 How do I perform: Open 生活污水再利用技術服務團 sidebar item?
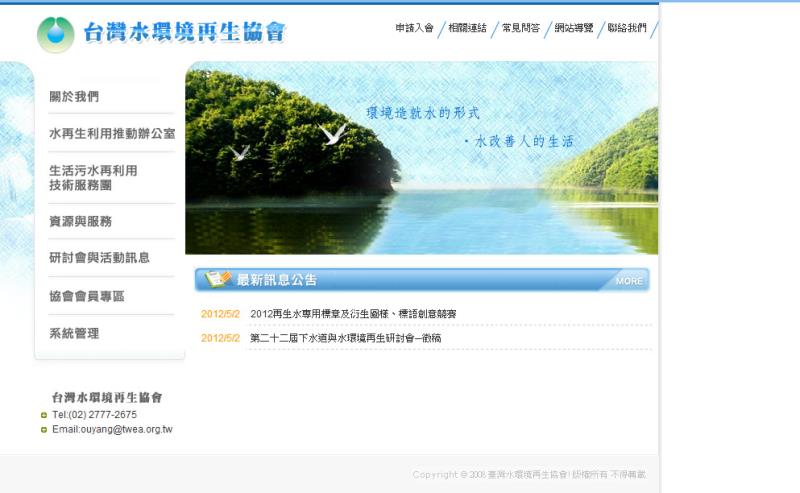pyautogui.click(x=93, y=178)
